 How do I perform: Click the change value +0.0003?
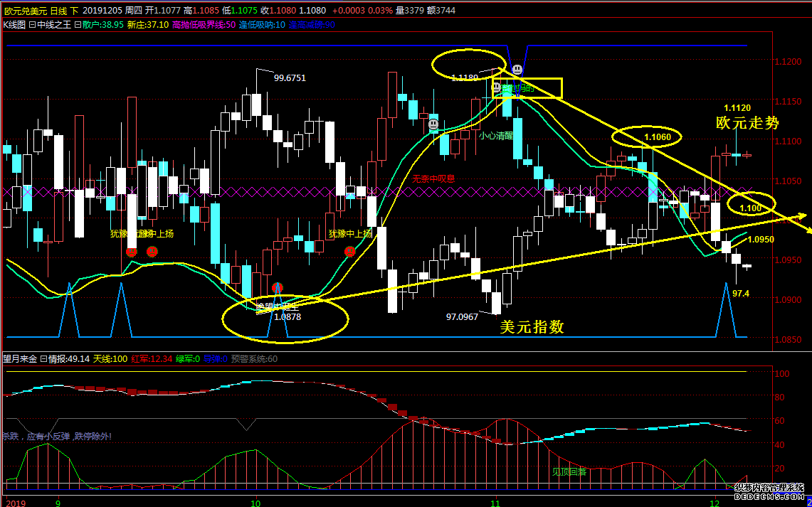click(x=347, y=10)
